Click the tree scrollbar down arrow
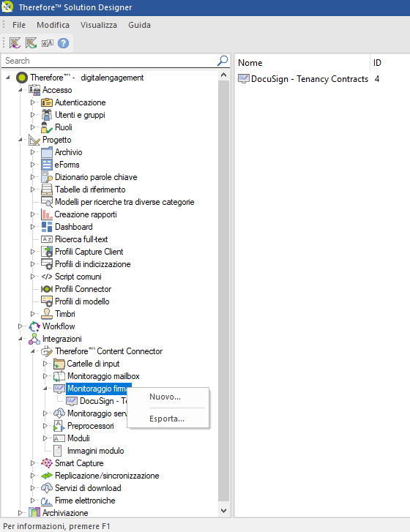410x532 pixels. 223,511
